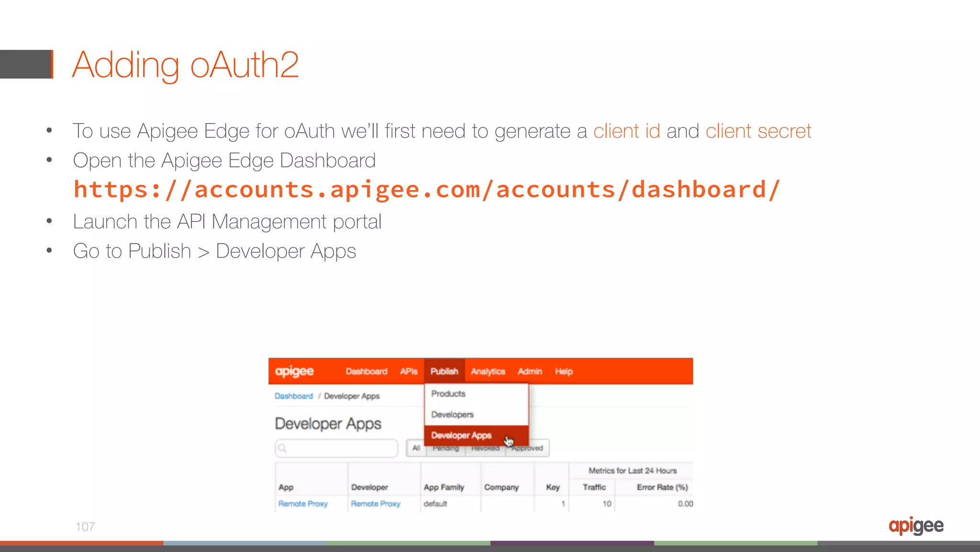This screenshot has width=980, height=552.
Task: Click the accounts.apigee.com dashboard URL
Action: pos(426,190)
